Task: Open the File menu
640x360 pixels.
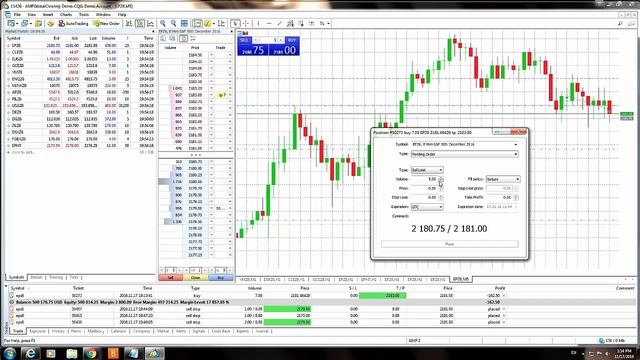Action: coord(17,14)
